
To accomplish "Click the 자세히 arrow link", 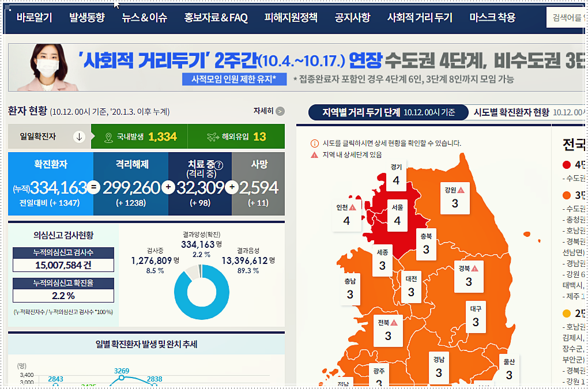I will pos(269,111).
